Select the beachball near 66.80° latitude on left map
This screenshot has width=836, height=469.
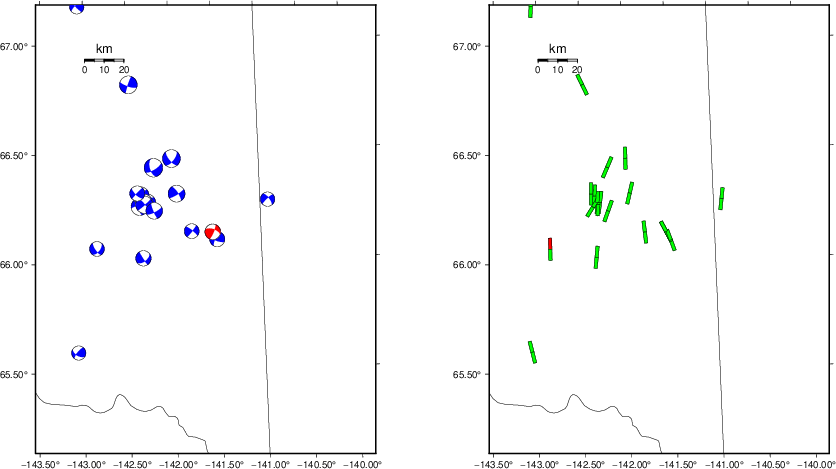coord(128,85)
